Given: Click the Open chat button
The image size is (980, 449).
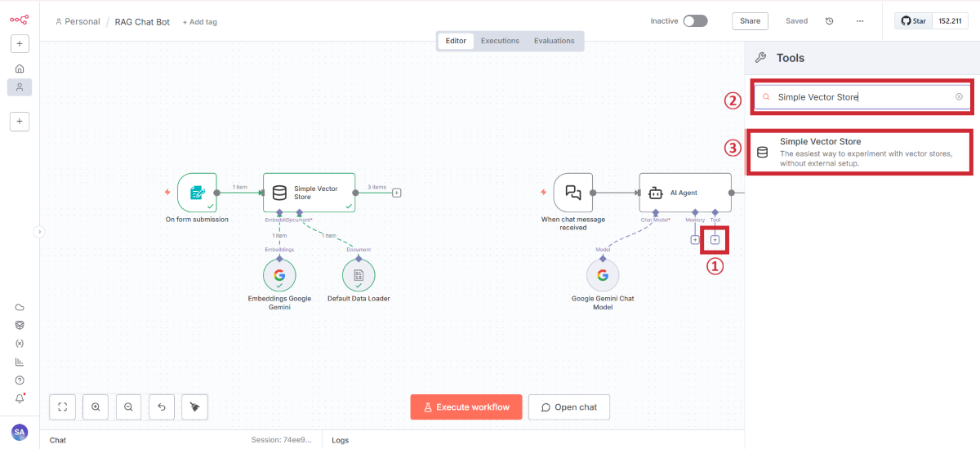Looking at the screenshot, I should click(x=568, y=407).
